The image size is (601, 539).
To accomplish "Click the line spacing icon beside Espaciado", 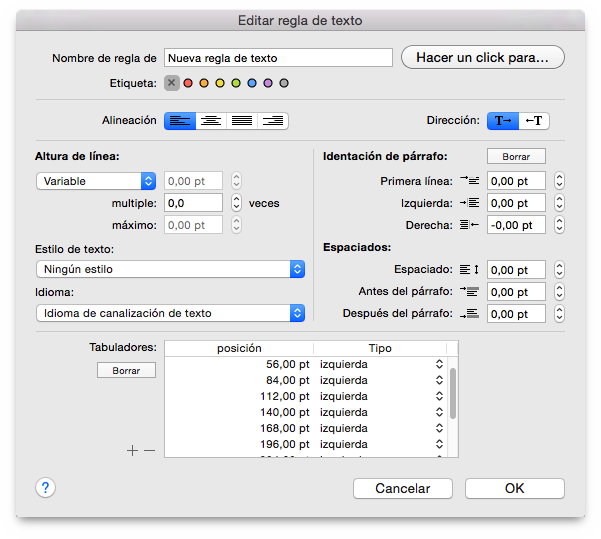I will pyautogui.click(x=470, y=270).
